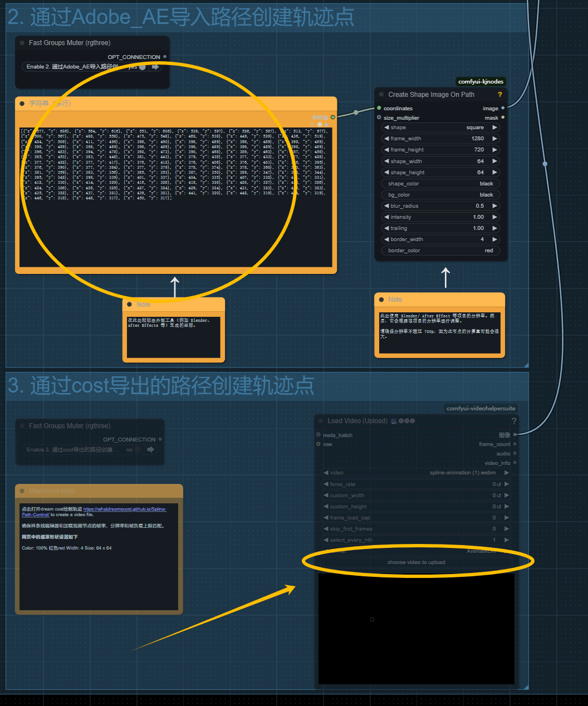Select next shape option with right arrow
The width and height of the screenshot is (588, 706).
[494, 128]
